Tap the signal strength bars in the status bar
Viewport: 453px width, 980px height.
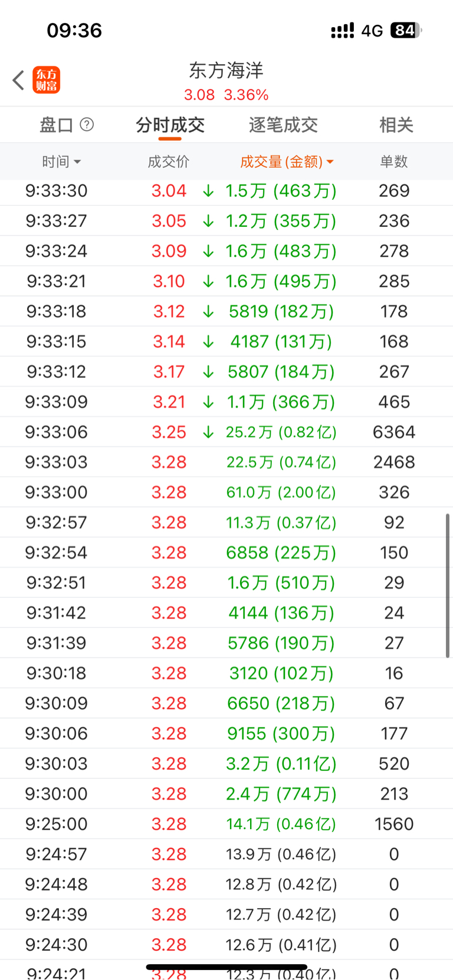tap(342, 30)
